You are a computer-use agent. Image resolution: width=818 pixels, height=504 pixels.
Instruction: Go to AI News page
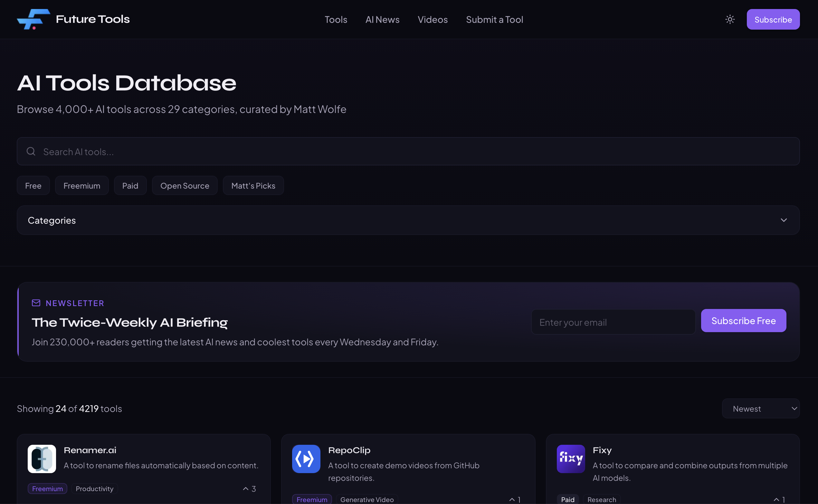tap(382, 20)
